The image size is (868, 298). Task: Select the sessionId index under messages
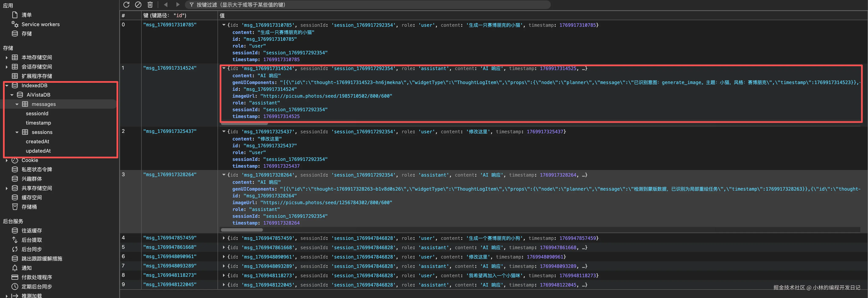[x=37, y=114]
